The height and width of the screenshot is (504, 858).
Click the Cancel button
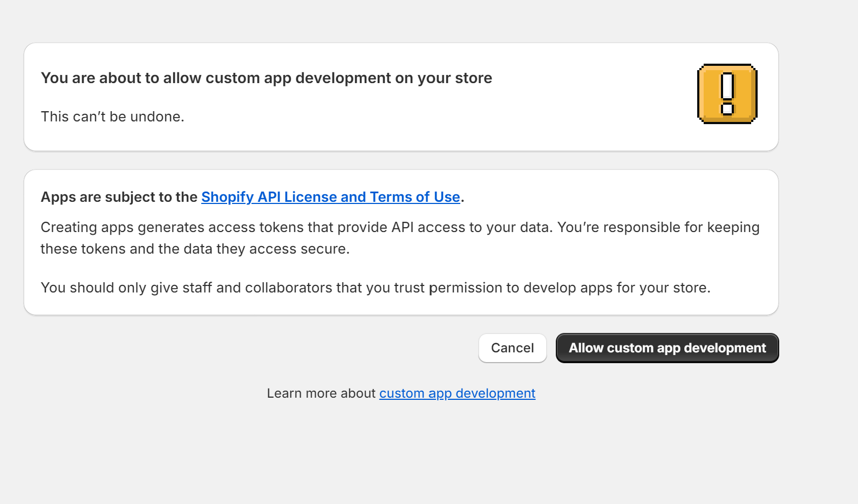(x=512, y=348)
